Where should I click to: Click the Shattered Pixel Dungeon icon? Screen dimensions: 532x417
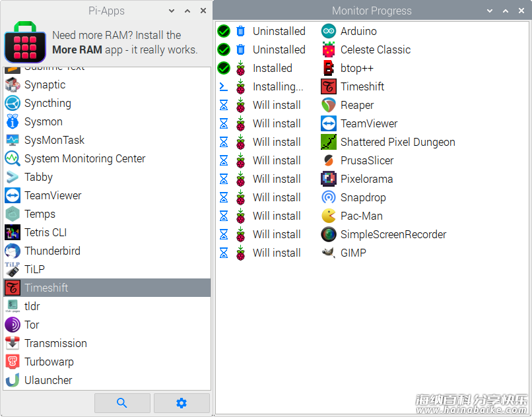coord(329,142)
